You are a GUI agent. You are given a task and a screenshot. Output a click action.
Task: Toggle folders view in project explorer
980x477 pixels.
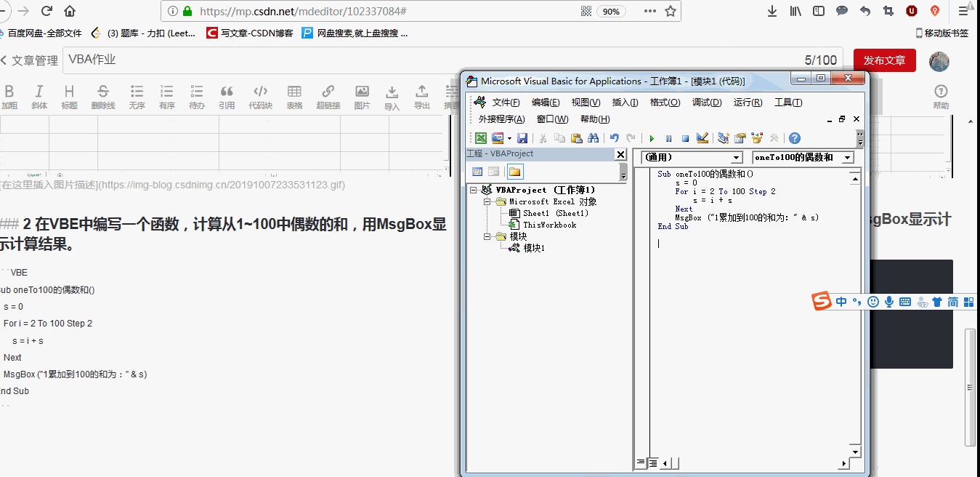pyautogui.click(x=514, y=172)
